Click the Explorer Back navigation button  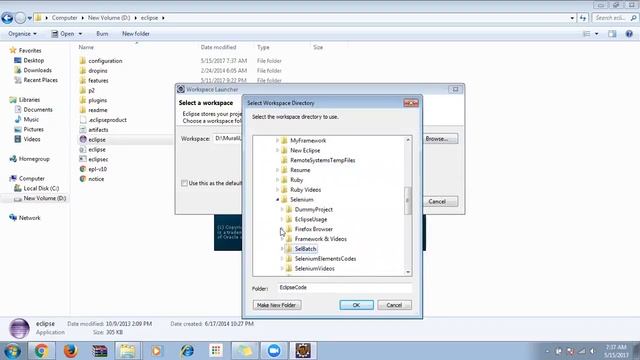tap(7, 18)
